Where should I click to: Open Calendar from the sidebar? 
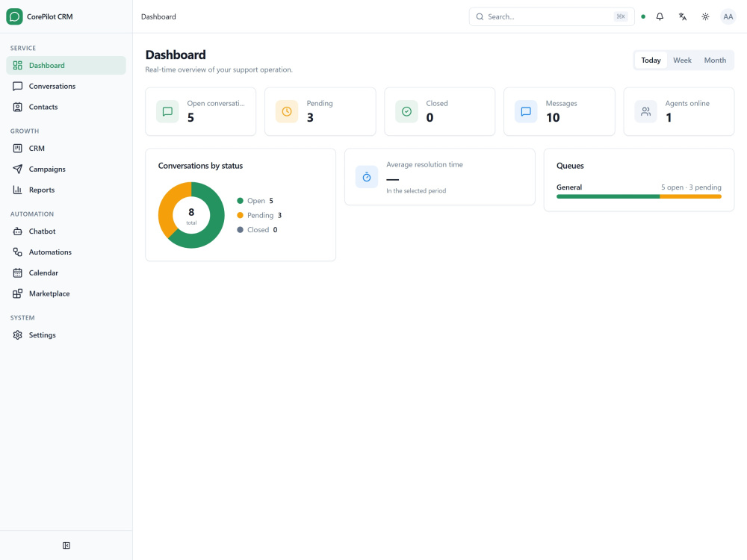[x=66, y=273]
